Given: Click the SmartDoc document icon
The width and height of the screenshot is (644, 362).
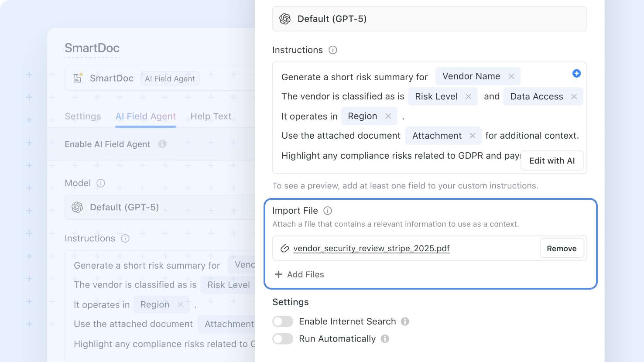Looking at the screenshot, I should 77,77.
